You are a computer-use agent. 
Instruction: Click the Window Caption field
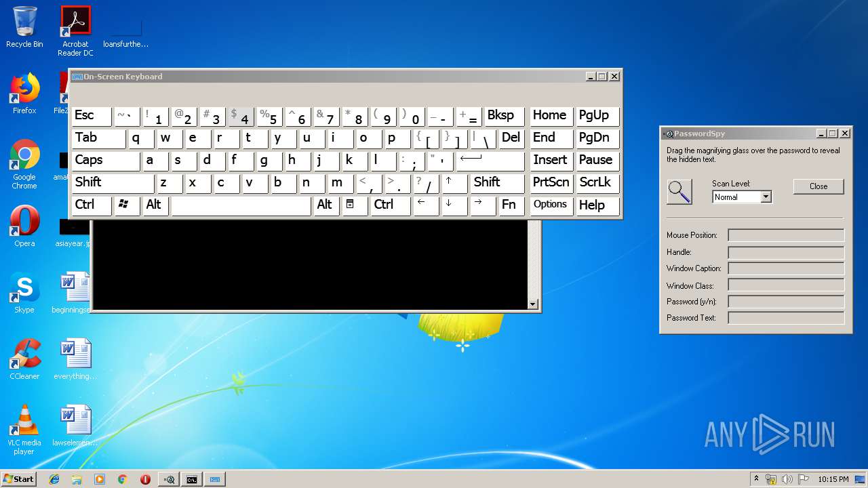[786, 268]
